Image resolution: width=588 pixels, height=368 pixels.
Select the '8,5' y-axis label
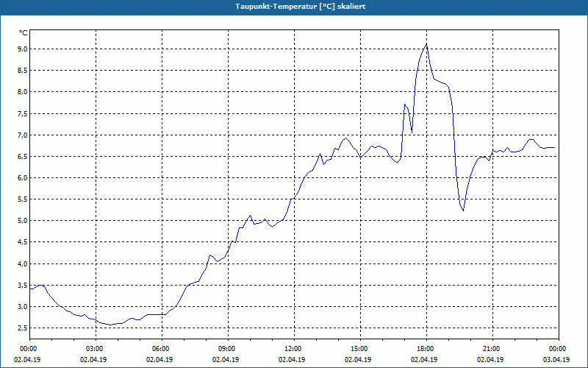coord(22,71)
